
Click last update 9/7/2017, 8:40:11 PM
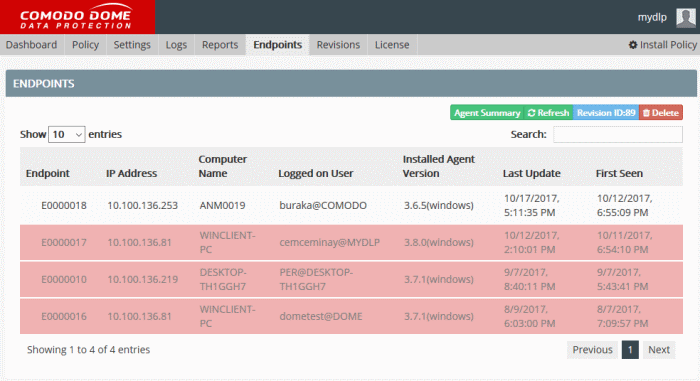coord(530,280)
